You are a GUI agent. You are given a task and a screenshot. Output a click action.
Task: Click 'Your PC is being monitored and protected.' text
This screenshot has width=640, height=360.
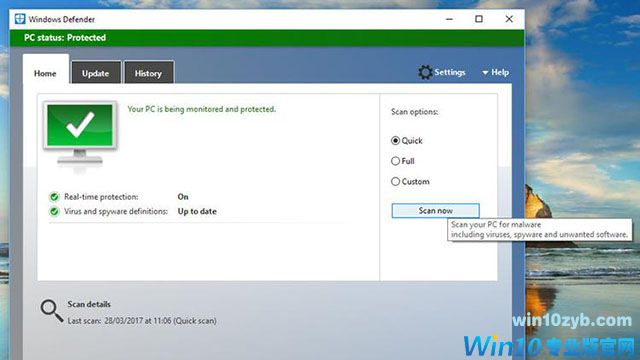[x=202, y=109]
